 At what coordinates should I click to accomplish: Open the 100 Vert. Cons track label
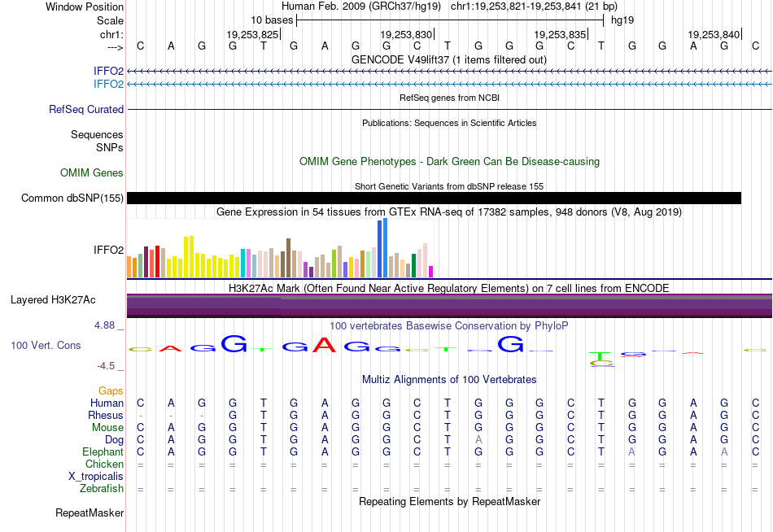[x=46, y=345]
